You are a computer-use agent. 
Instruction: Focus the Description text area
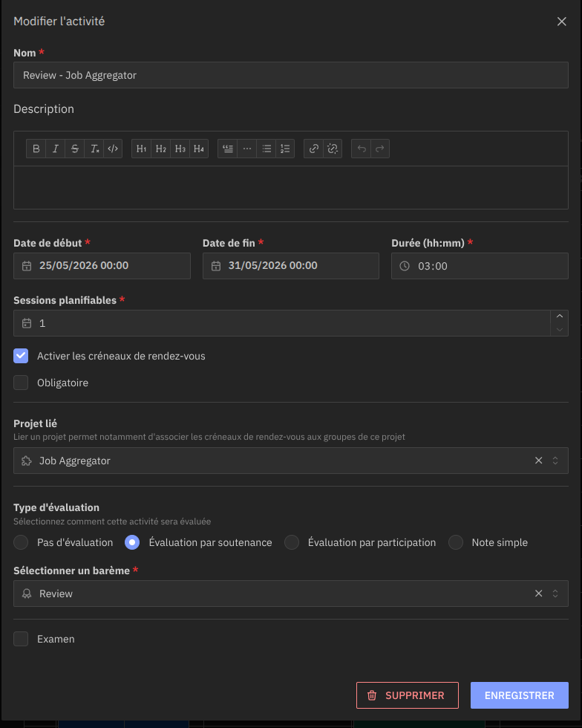tap(291, 187)
